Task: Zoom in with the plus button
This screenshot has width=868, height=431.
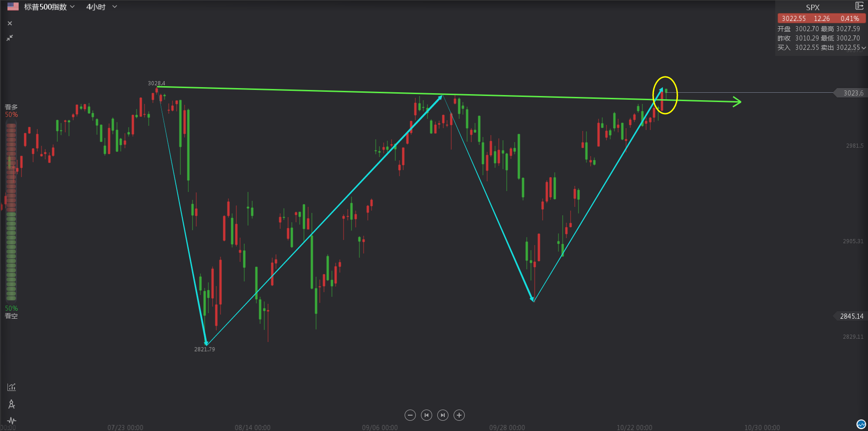Action: (459, 415)
